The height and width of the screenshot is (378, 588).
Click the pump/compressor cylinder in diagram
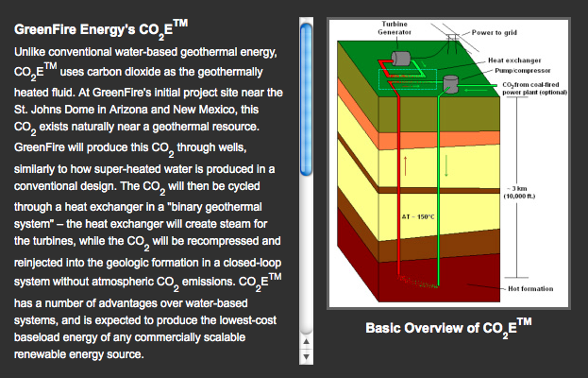450,84
